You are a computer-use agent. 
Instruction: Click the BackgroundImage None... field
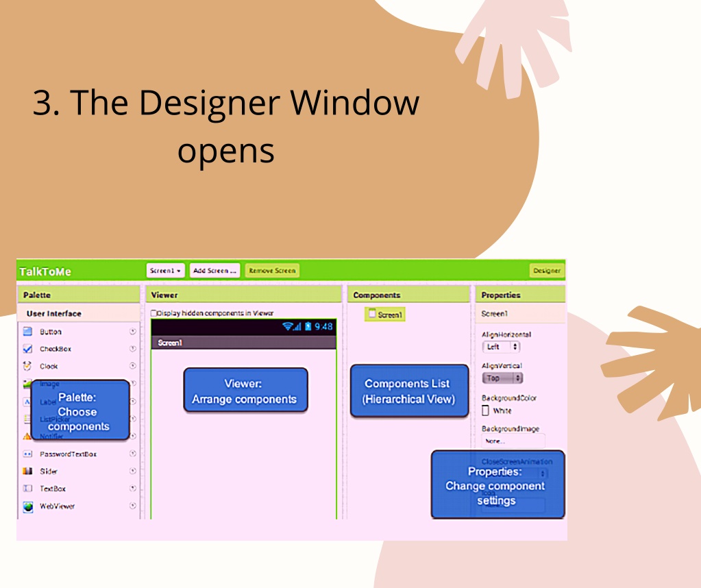pos(513,441)
